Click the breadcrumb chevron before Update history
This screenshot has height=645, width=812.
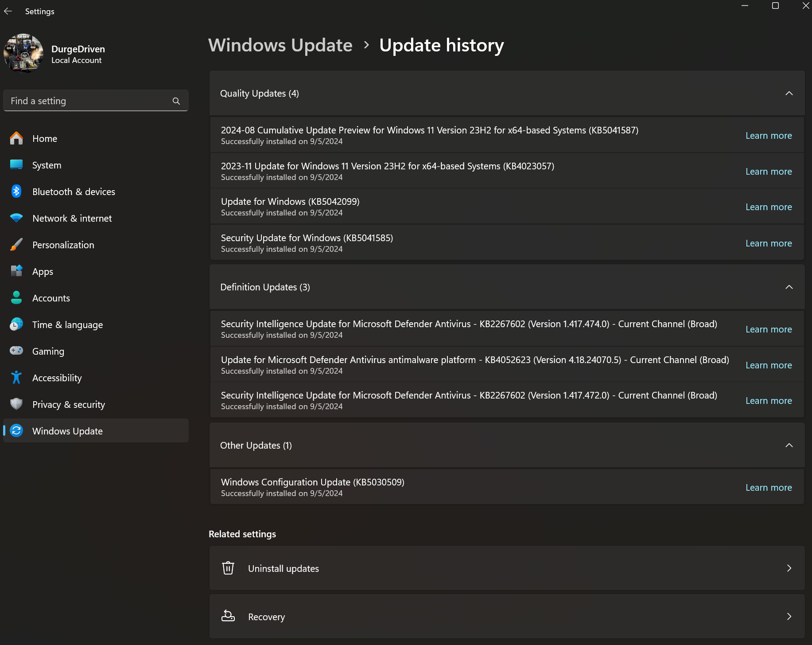tap(366, 45)
